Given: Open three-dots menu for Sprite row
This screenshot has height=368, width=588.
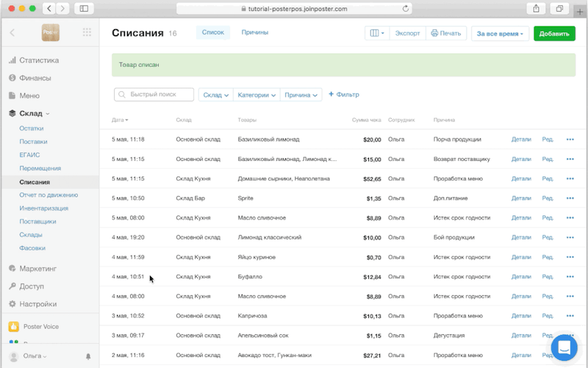Looking at the screenshot, I should [x=570, y=198].
